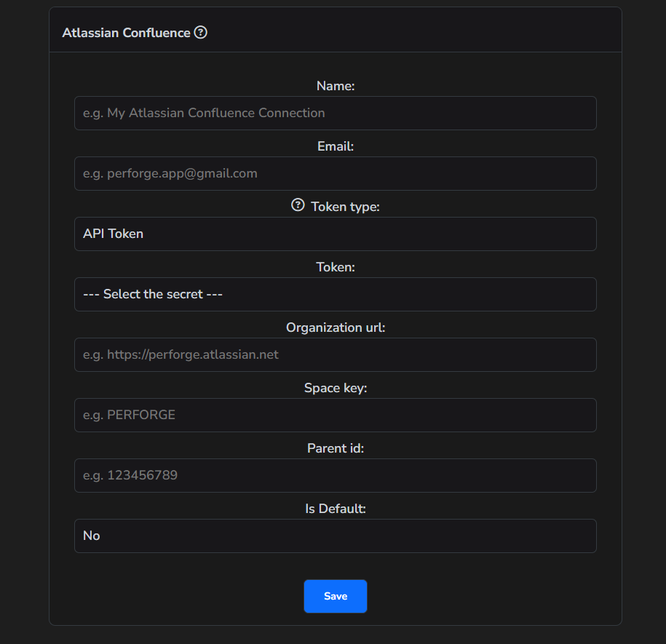Expand the '--- Select the secret ---' dropdown

click(335, 294)
